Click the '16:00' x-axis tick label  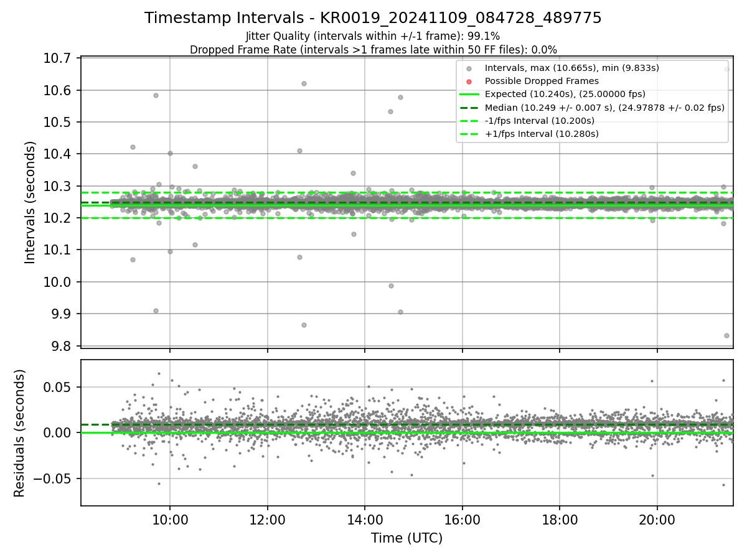462,520
